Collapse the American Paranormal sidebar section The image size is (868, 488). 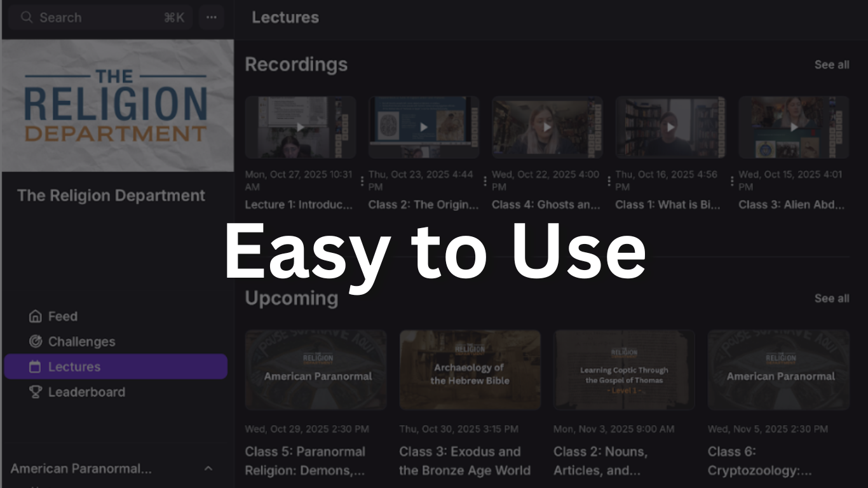[208, 468]
